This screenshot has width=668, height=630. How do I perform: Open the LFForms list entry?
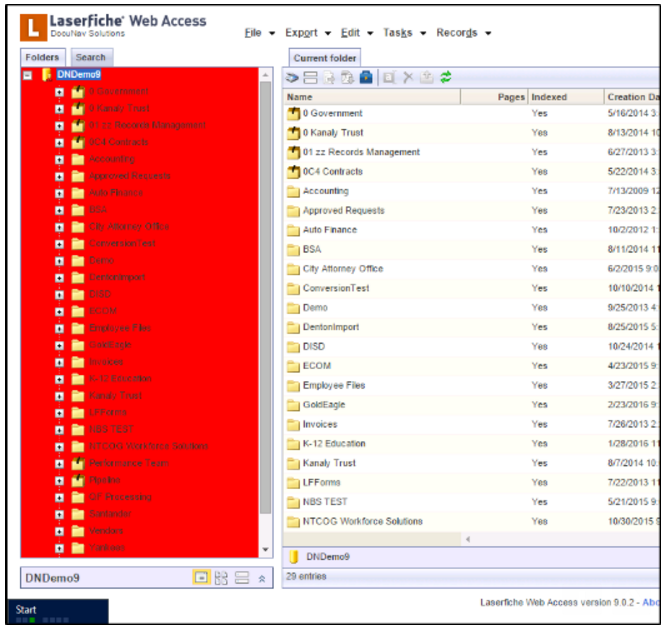[322, 483]
